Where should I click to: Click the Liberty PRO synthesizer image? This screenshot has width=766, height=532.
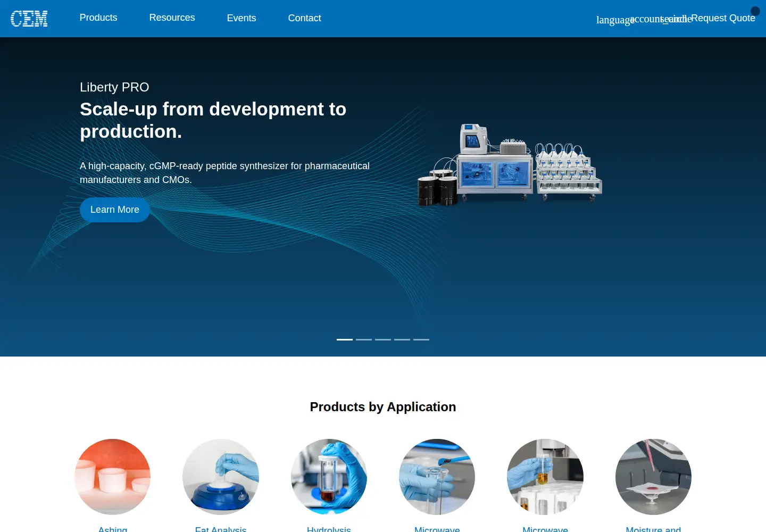point(510,165)
